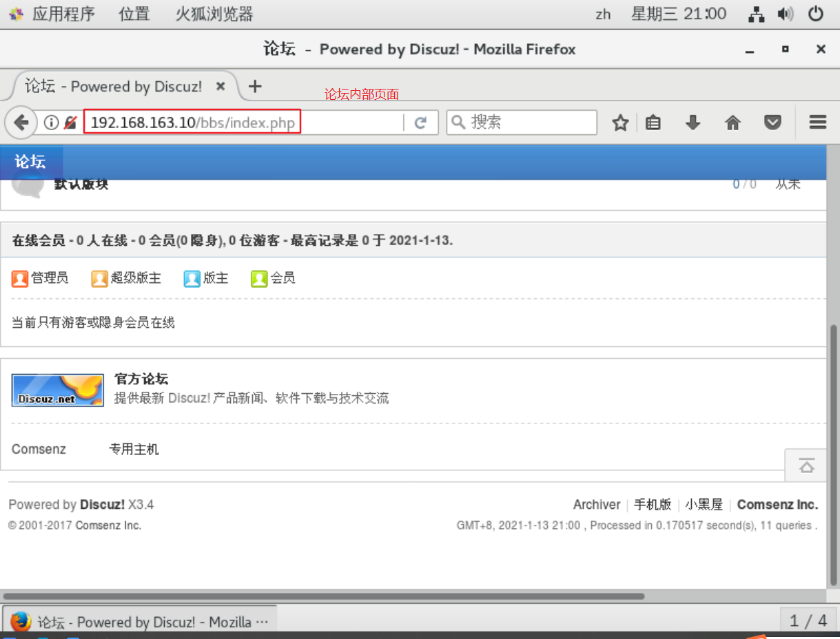Click the Discuz! link in footer
The image size is (840, 639).
pyautogui.click(x=103, y=505)
